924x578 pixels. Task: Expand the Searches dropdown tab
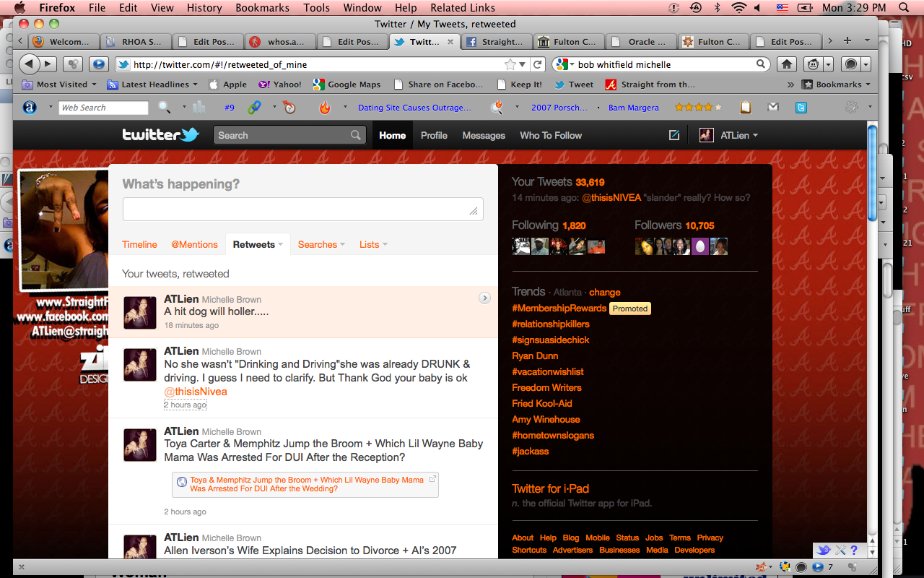pos(321,244)
